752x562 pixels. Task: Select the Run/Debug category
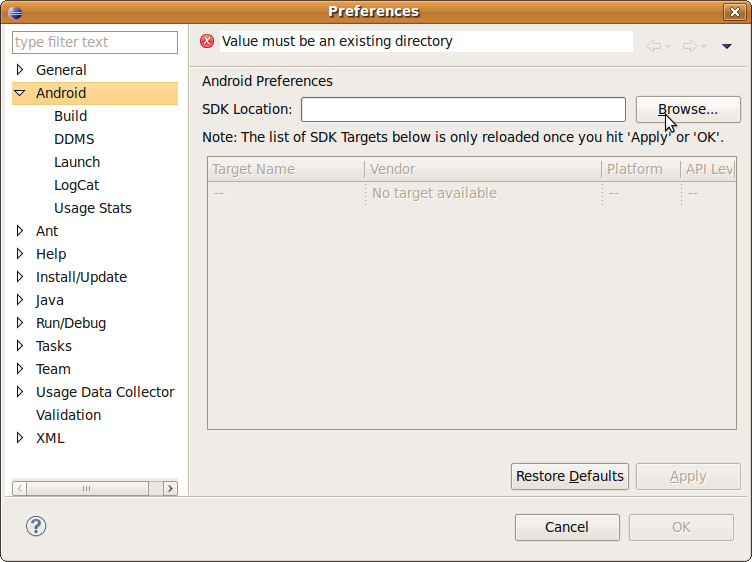pyautogui.click(x=71, y=323)
